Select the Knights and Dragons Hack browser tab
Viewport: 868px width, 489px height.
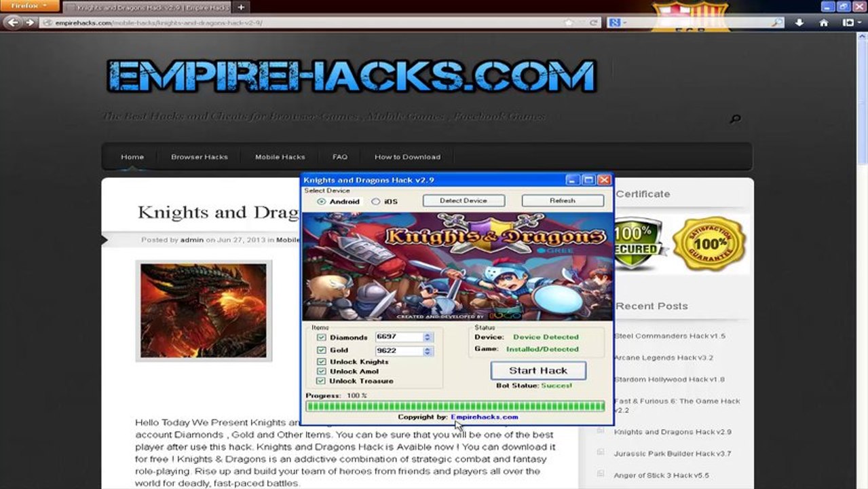click(147, 7)
